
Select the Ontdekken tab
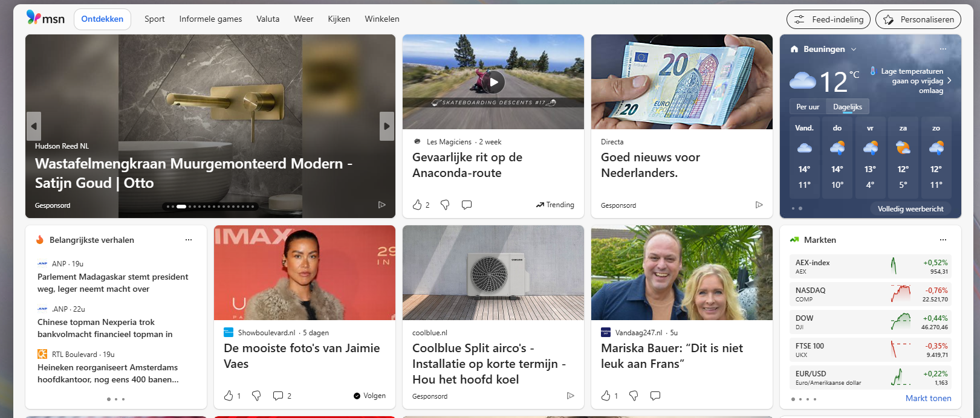point(102,19)
